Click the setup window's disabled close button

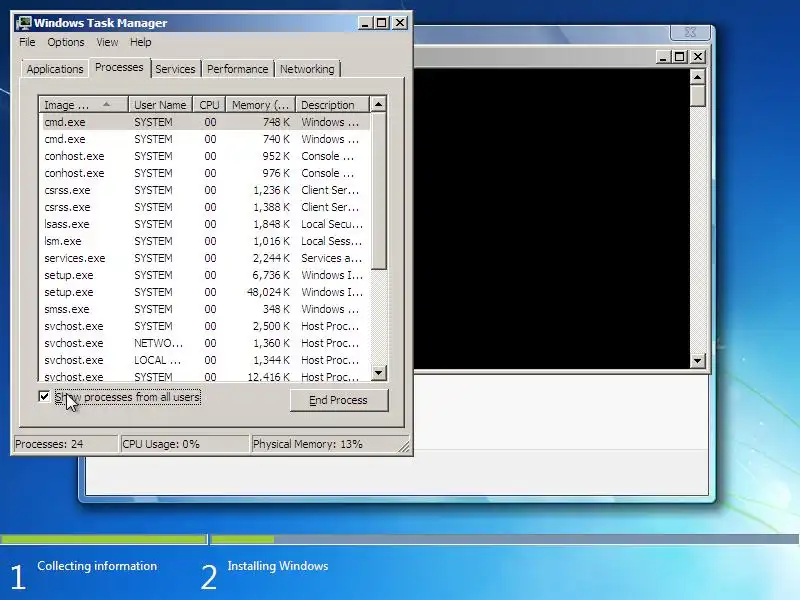click(x=690, y=32)
